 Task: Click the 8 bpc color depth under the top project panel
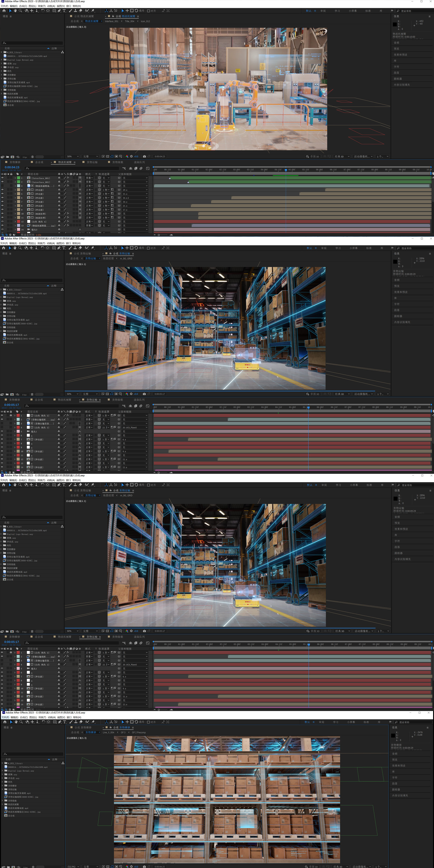[x=25, y=157]
